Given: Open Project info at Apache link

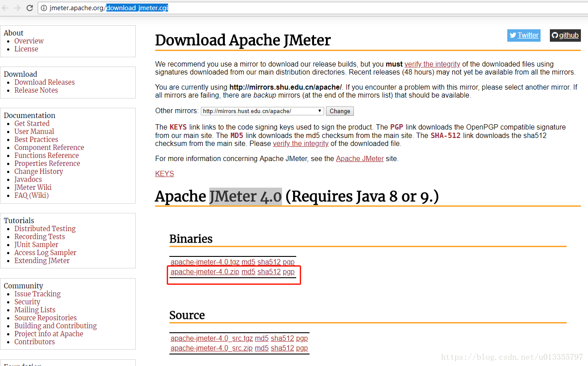Looking at the screenshot, I should tap(49, 334).
